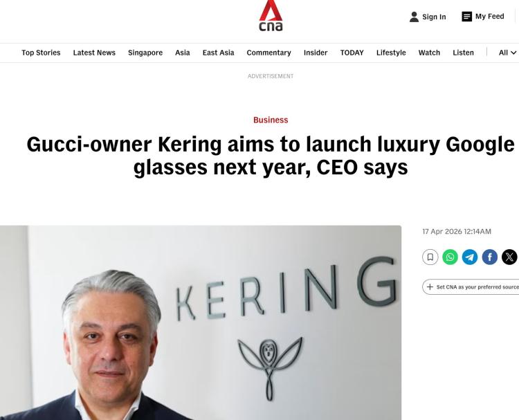The width and height of the screenshot is (519, 420).
Task: Visit the Commentary section
Action: point(268,53)
